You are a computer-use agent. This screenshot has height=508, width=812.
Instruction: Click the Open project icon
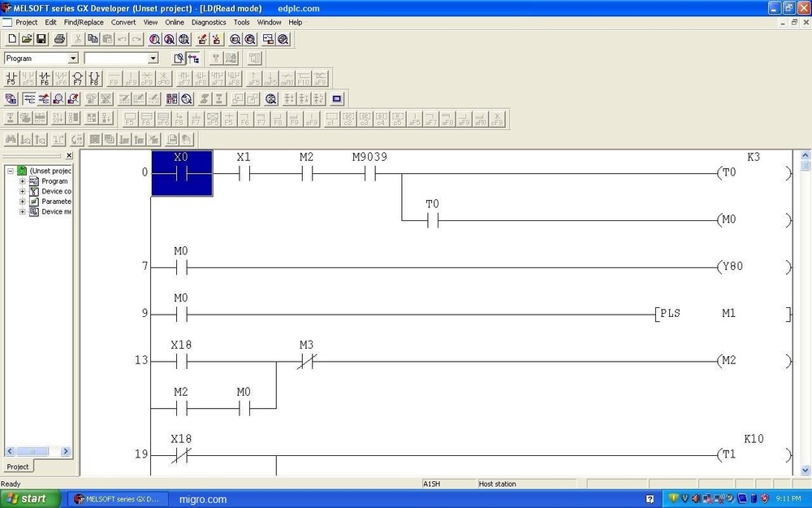(25, 38)
